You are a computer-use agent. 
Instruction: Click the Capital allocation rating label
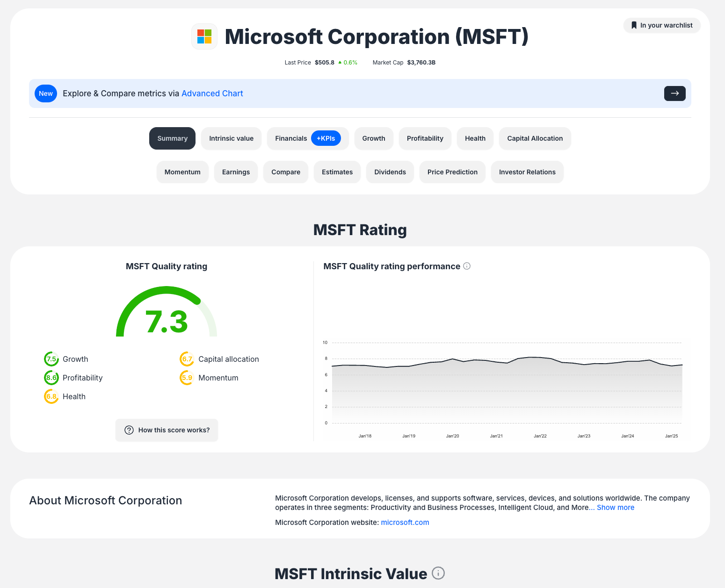click(229, 359)
